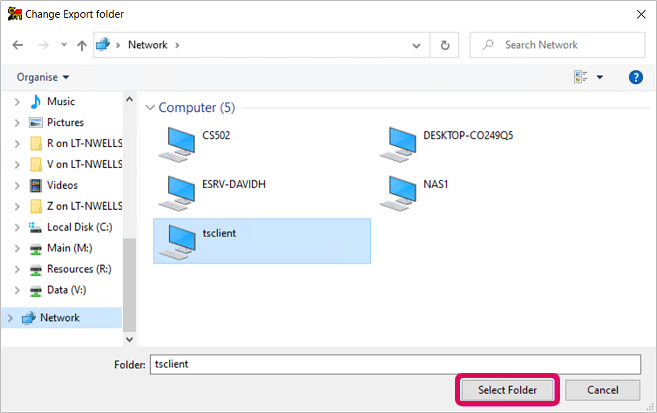Click the Up one level arrow
The image size is (657, 413).
(x=82, y=45)
